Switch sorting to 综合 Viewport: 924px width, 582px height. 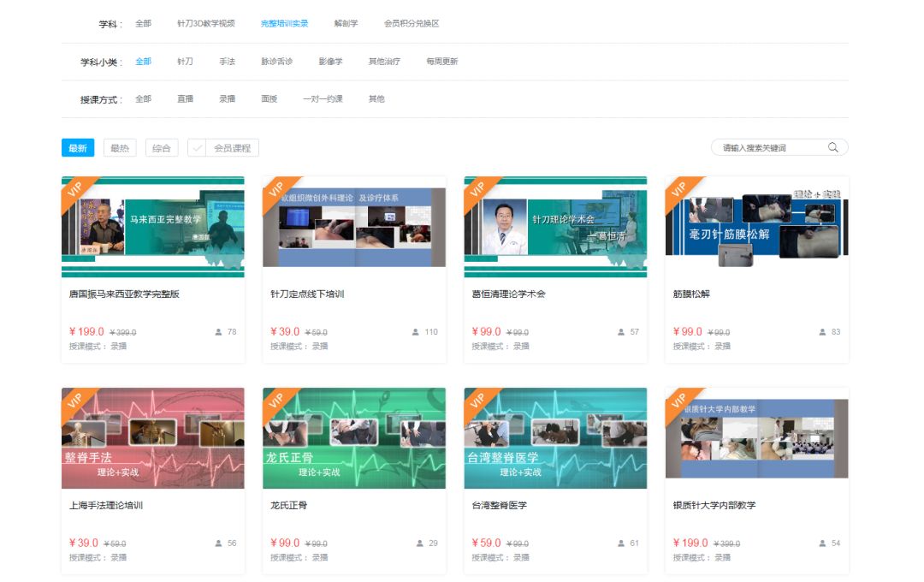tap(162, 148)
